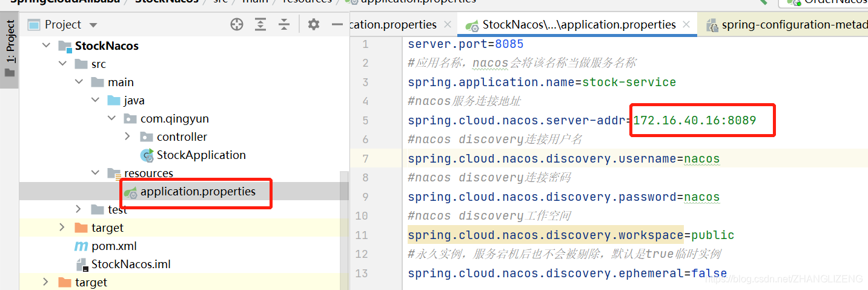Click on the ephemeral=false line

point(568,274)
